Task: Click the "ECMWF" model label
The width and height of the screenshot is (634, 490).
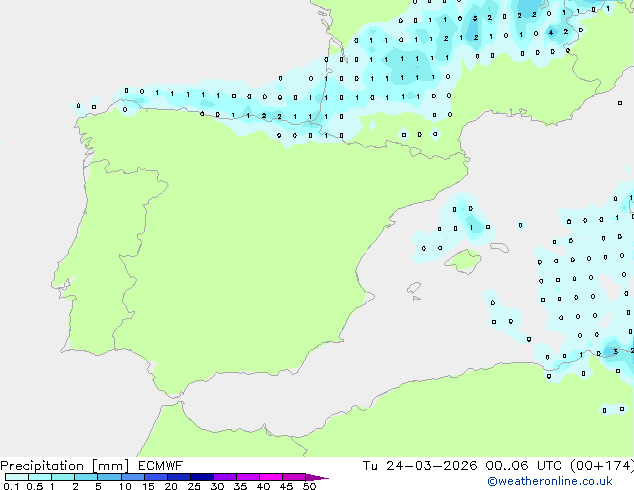Action: (160, 466)
